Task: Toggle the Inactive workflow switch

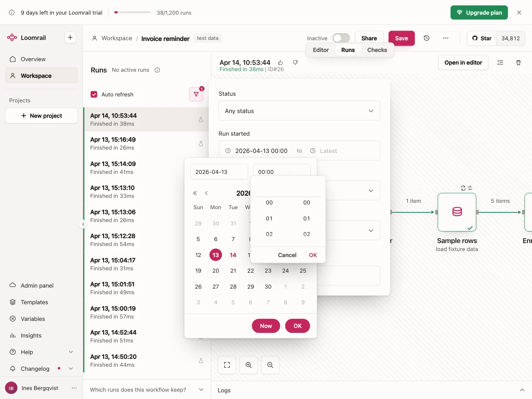Action: coord(341,38)
